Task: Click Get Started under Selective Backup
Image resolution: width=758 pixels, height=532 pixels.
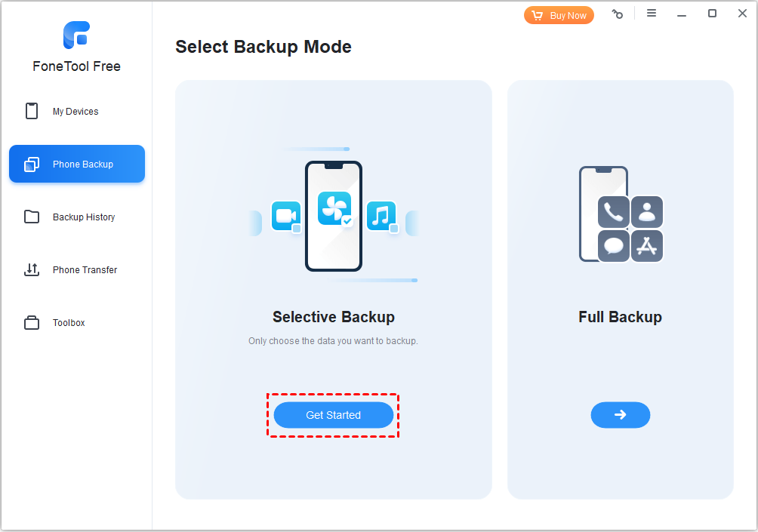Action: click(x=333, y=415)
